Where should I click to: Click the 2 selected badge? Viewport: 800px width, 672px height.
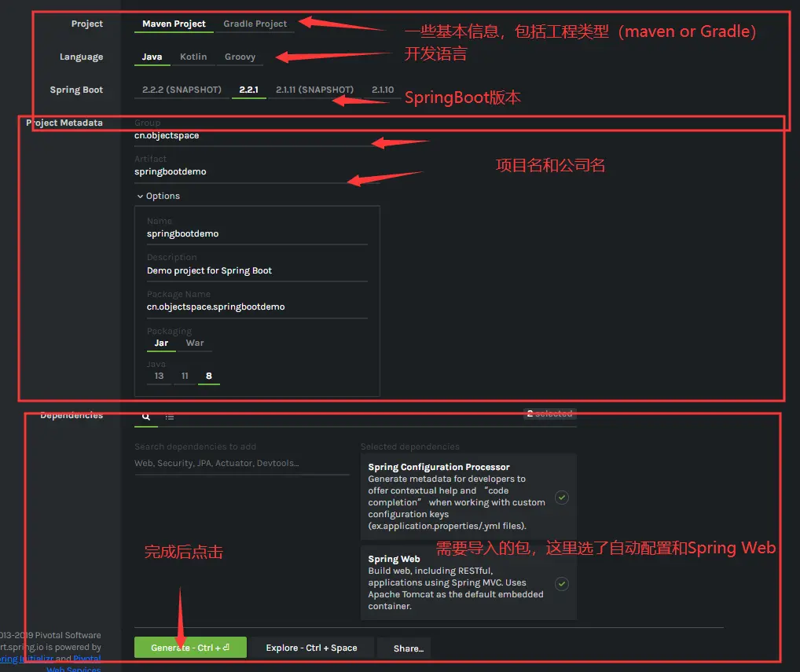coord(549,413)
